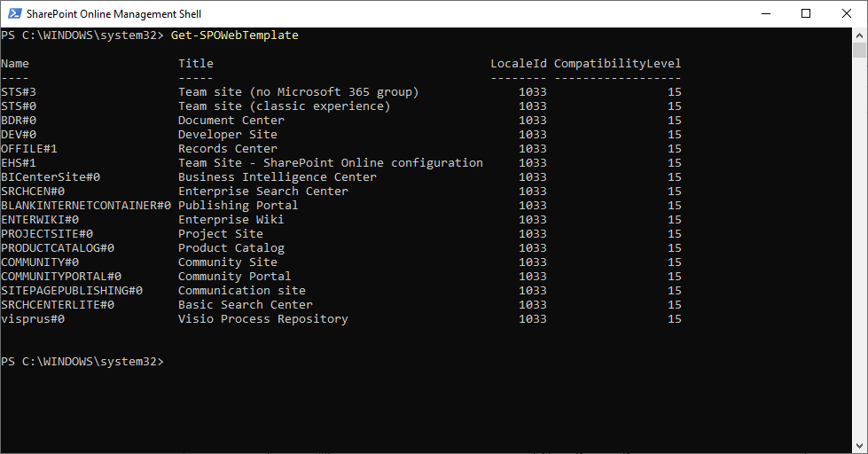Click the Name column header
The width and height of the screenshot is (868, 454).
(x=15, y=63)
